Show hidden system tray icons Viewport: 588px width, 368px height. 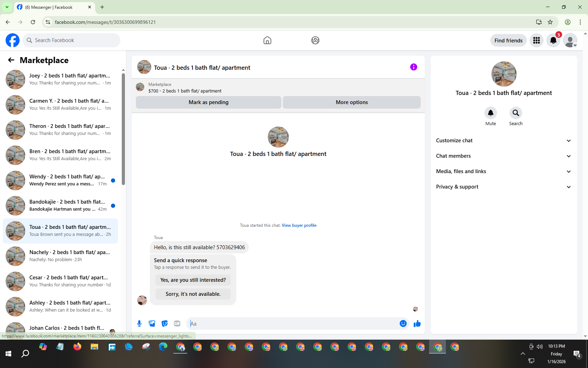pyautogui.click(x=523, y=354)
